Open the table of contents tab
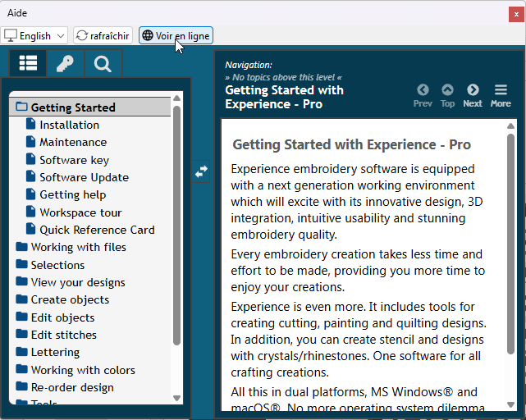This screenshot has width=526, height=420. coord(29,64)
